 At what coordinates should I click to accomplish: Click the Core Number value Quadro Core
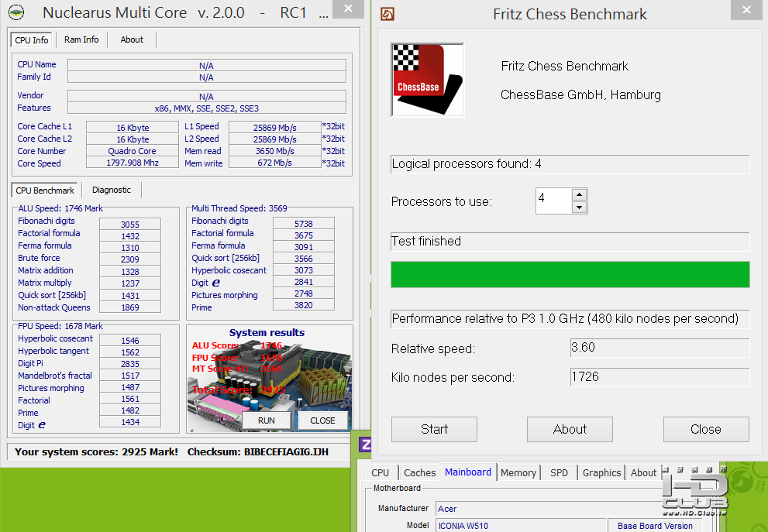(133, 151)
